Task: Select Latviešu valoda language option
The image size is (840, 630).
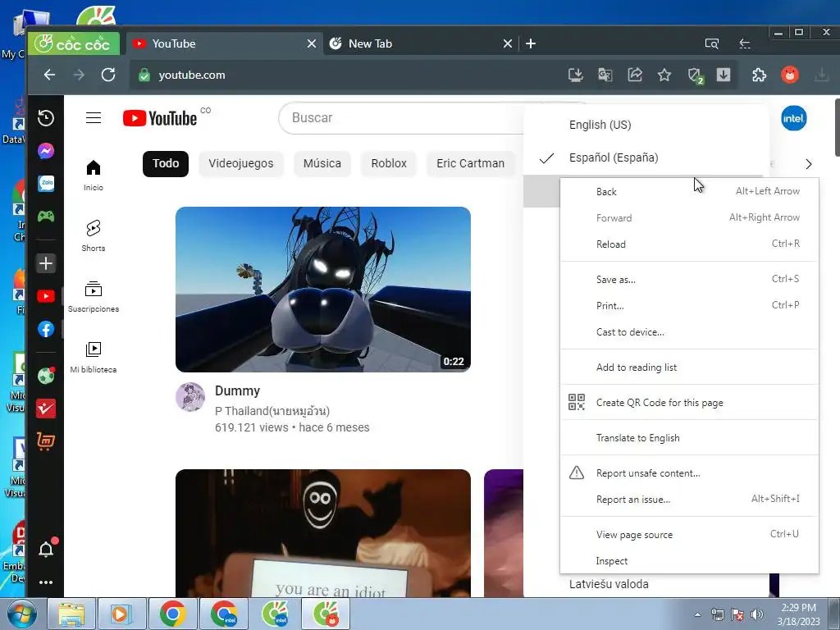Action: click(646, 584)
